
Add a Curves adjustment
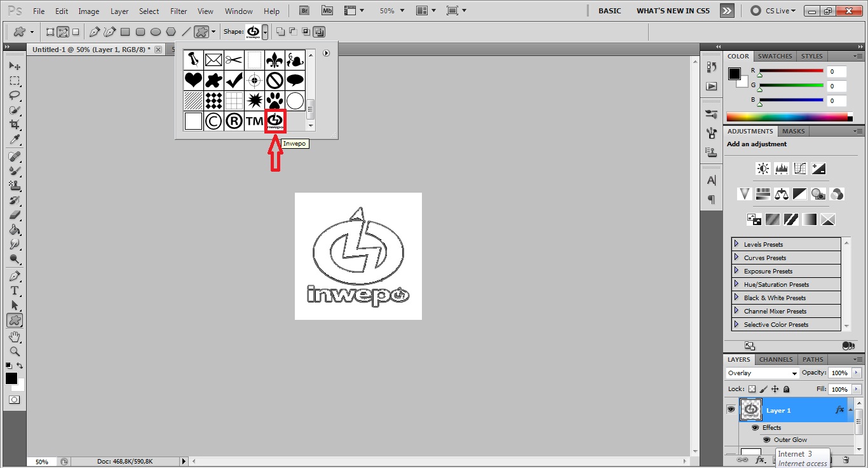pos(800,169)
